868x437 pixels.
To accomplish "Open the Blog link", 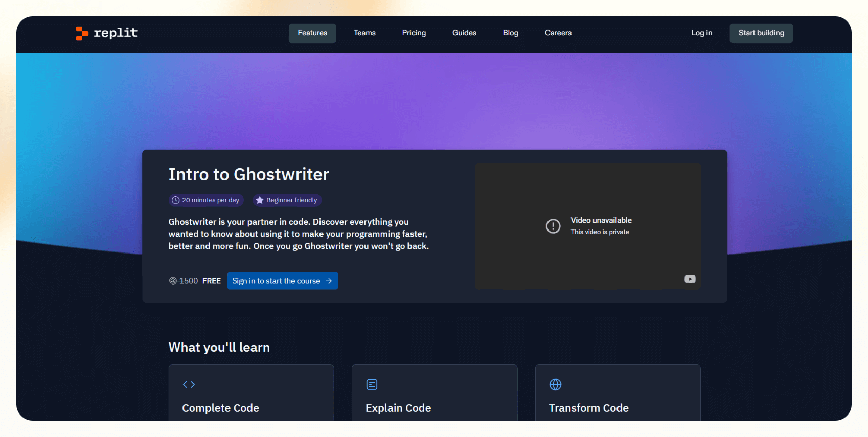I will 511,33.
